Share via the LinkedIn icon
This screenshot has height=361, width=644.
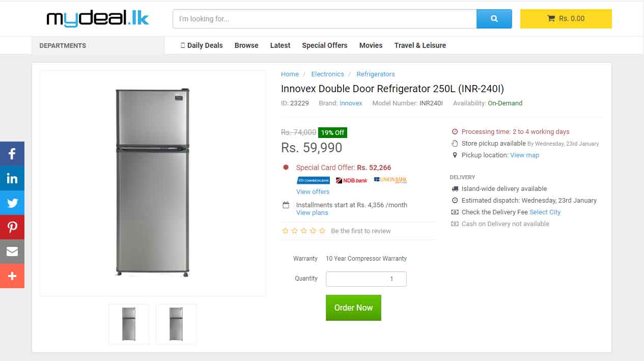tap(12, 178)
